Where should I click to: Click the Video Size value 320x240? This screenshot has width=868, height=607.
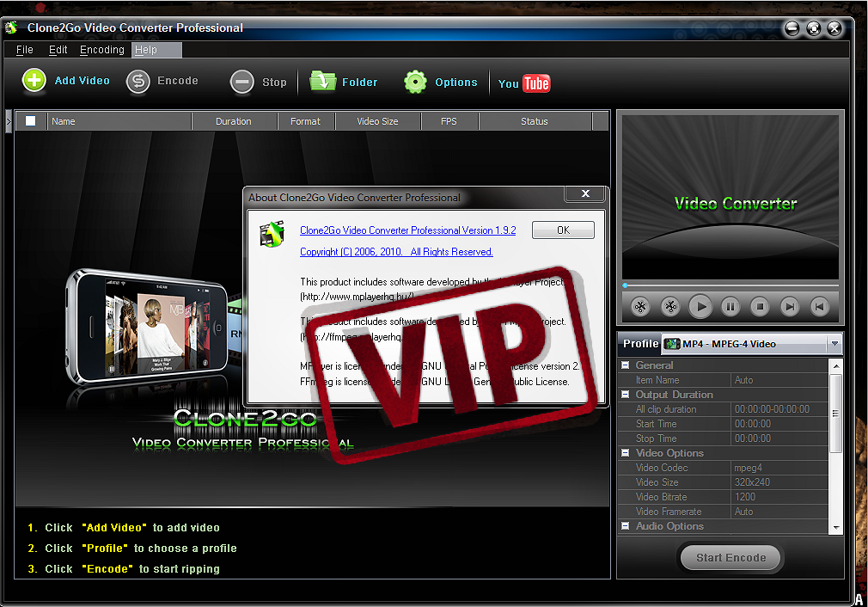coord(779,482)
